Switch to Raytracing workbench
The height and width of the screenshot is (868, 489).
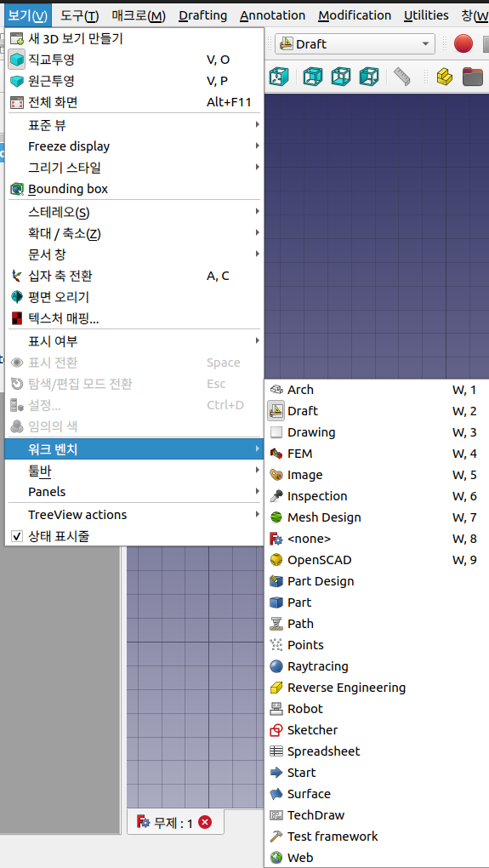click(376, 666)
